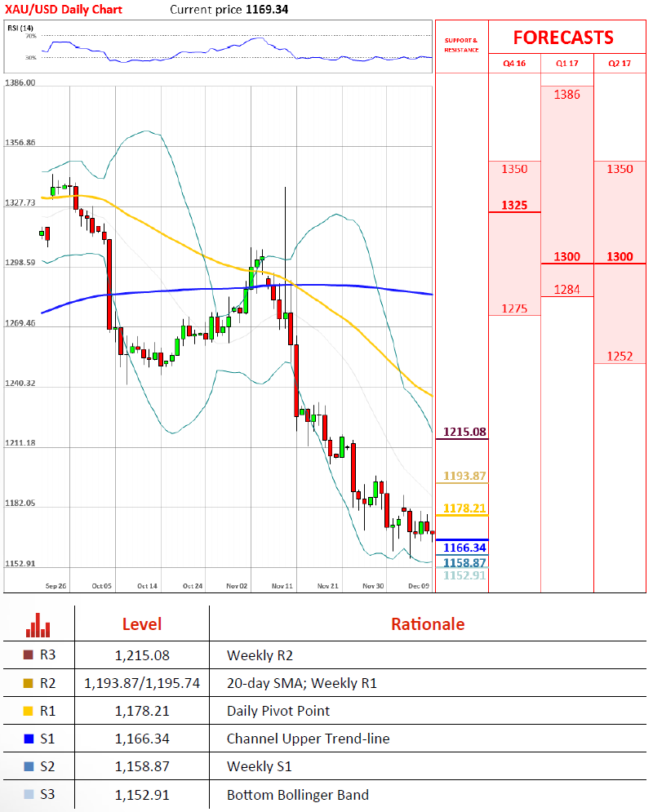Click the current price value 1169.34
Image resolution: width=653 pixels, height=812 pixels.
click(267, 9)
